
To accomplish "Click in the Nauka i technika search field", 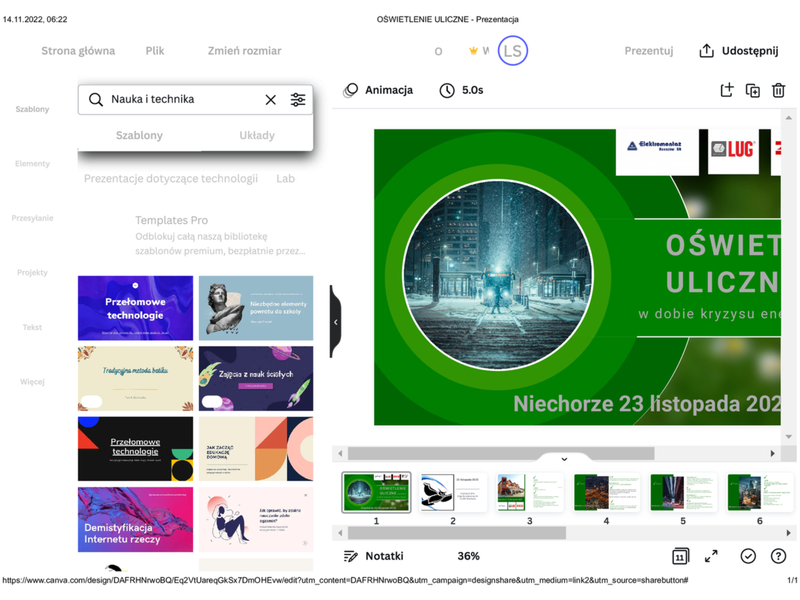I will click(x=180, y=100).
